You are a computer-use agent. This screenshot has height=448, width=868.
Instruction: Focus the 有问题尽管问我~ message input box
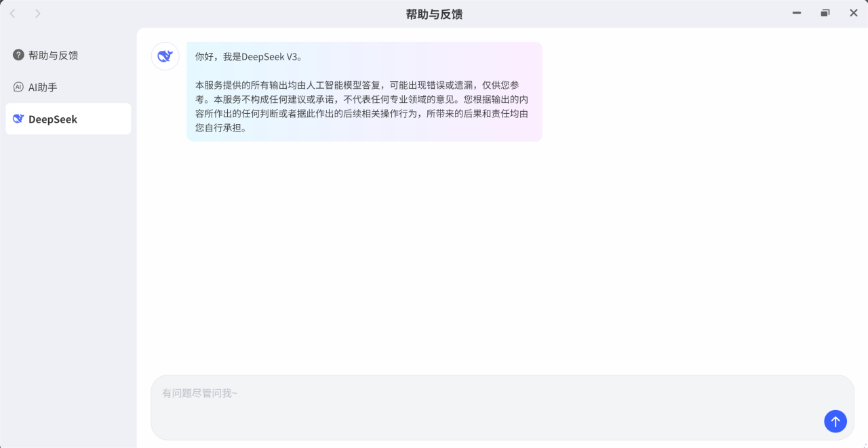pos(475,393)
